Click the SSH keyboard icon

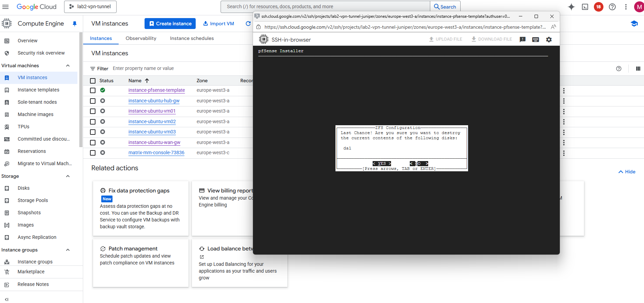pyautogui.click(x=535, y=40)
